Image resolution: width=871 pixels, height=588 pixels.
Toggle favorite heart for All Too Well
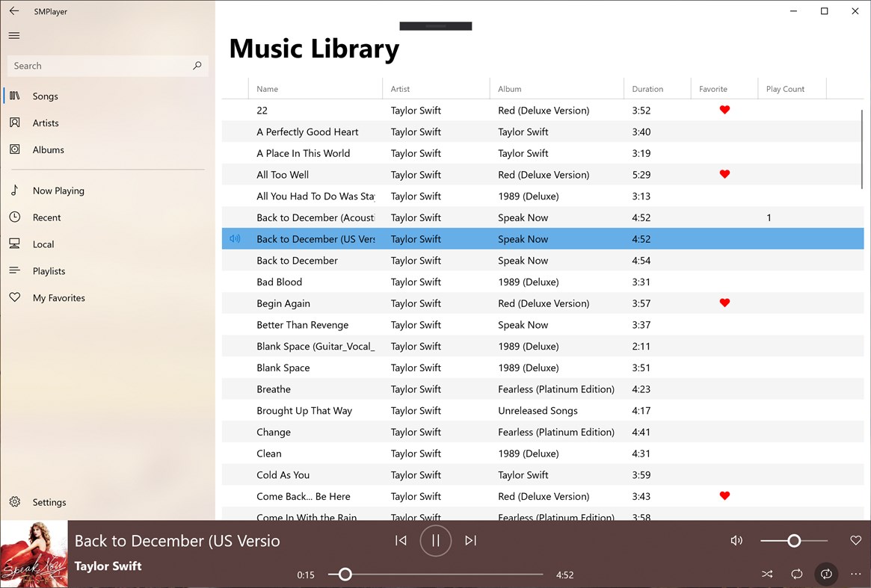(x=724, y=174)
